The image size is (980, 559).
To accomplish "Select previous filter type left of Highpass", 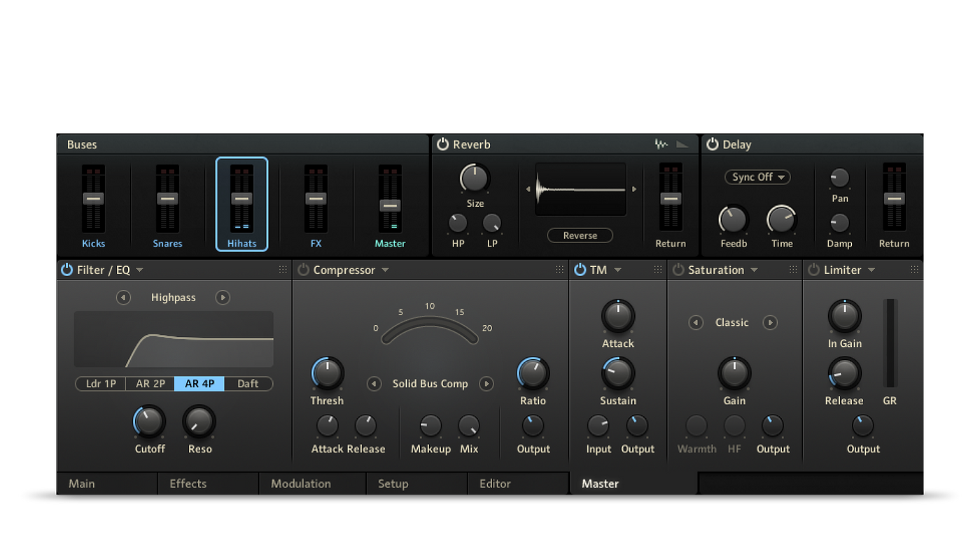I will pos(124,298).
